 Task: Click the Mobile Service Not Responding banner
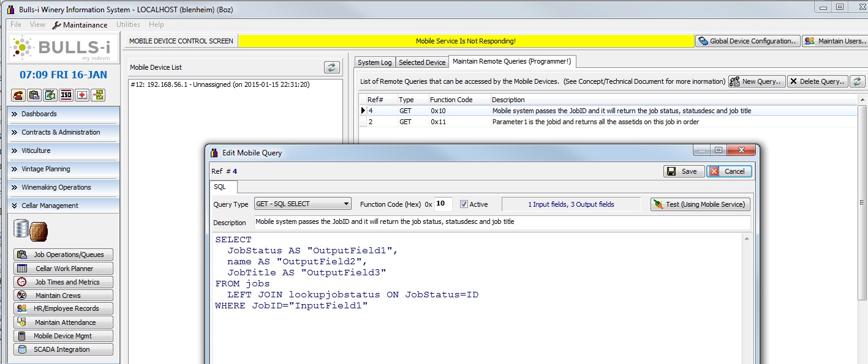(466, 41)
